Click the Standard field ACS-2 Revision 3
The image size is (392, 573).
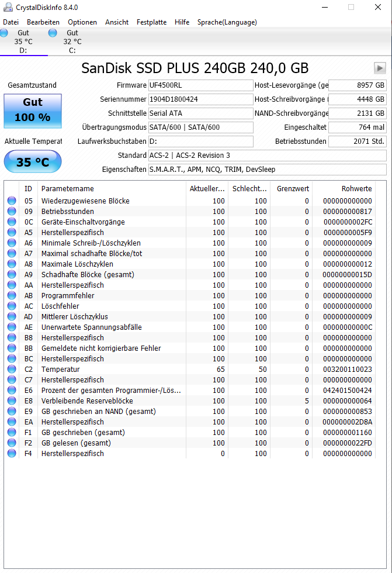[267, 156]
